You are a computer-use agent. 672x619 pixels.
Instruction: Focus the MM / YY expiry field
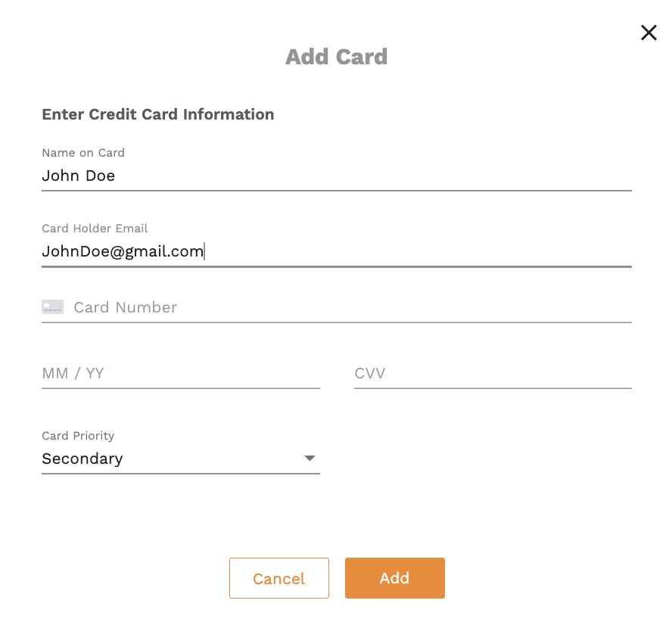pos(180,373)
